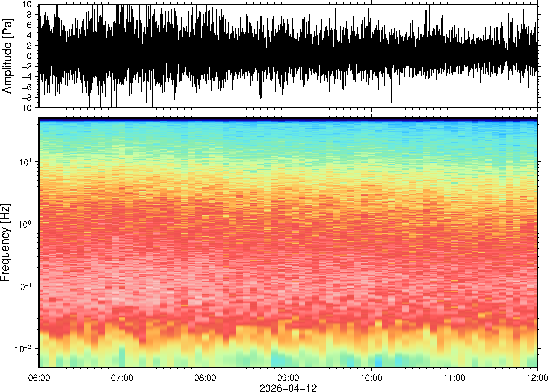Click the 08:00 time axis label
This screenshot has height=392, width=548.
pyautogui.click(x=205, y=378)
